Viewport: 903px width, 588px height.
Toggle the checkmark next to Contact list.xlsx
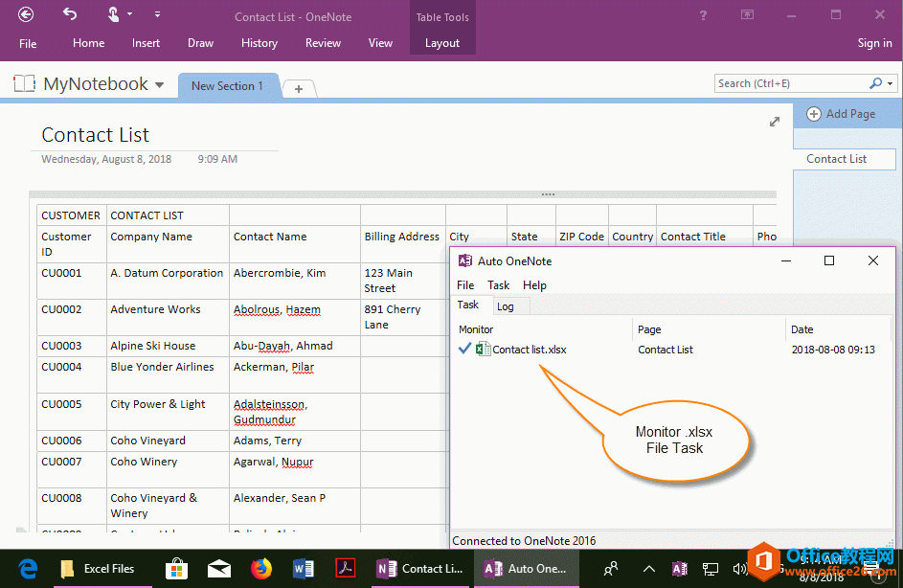click(x=465, y=349)
